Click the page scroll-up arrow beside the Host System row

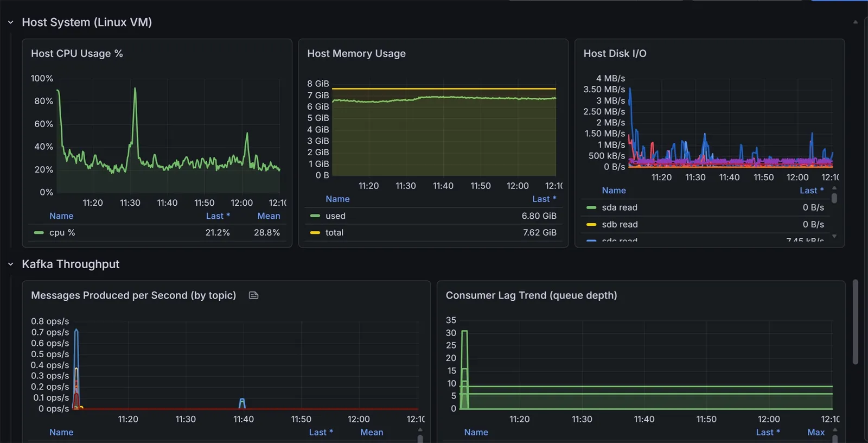(856, 22)
